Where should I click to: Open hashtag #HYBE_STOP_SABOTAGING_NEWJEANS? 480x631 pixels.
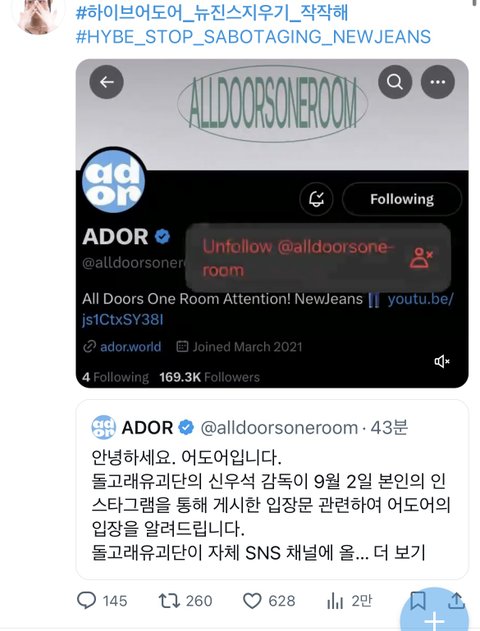pyautogui.click(x=253, y=37)
